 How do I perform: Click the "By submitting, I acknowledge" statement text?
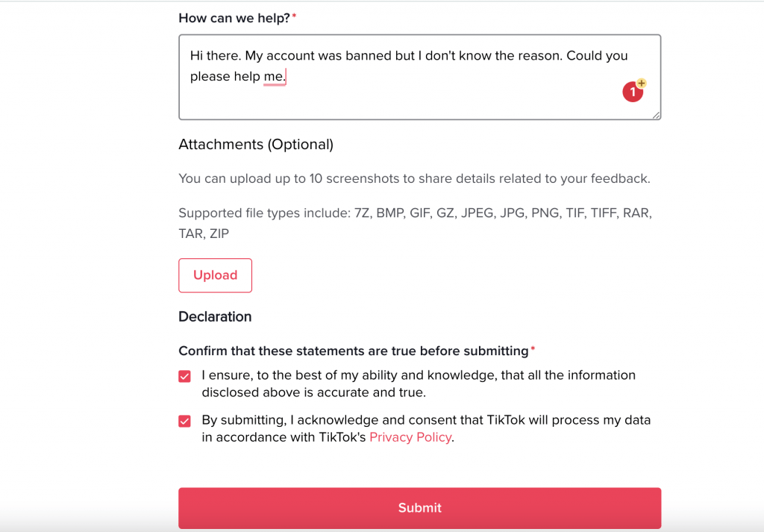tap(425, 420)
